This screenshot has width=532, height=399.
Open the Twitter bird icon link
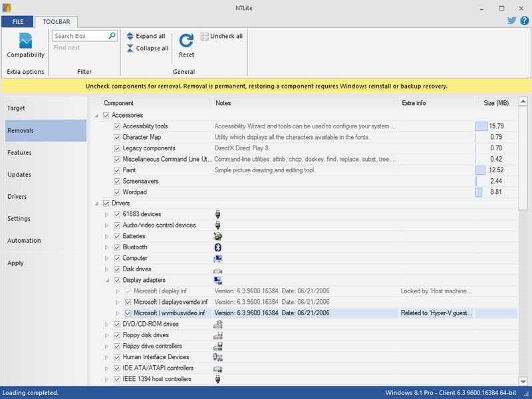click(512, 21)
